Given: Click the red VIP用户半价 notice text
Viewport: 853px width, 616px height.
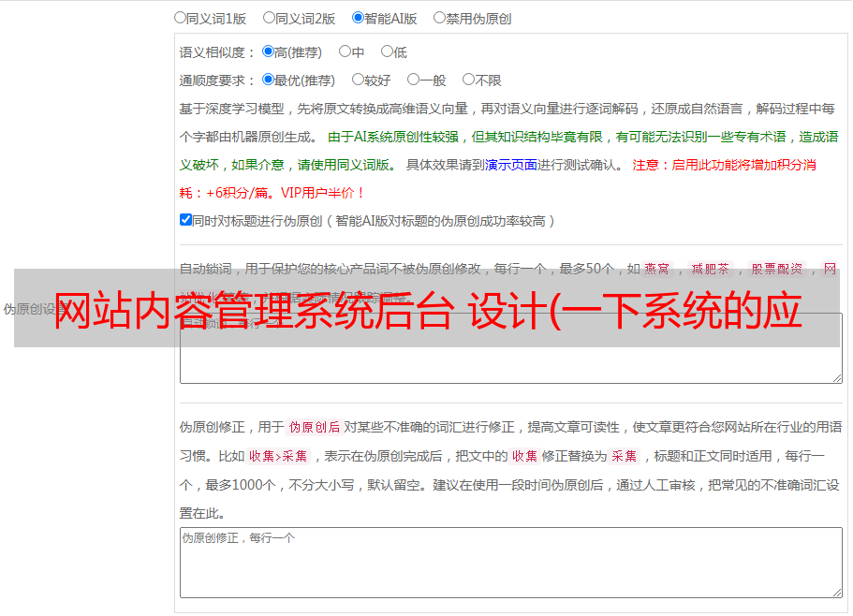Looking at the screenshot, I should (x=322, y=193).
